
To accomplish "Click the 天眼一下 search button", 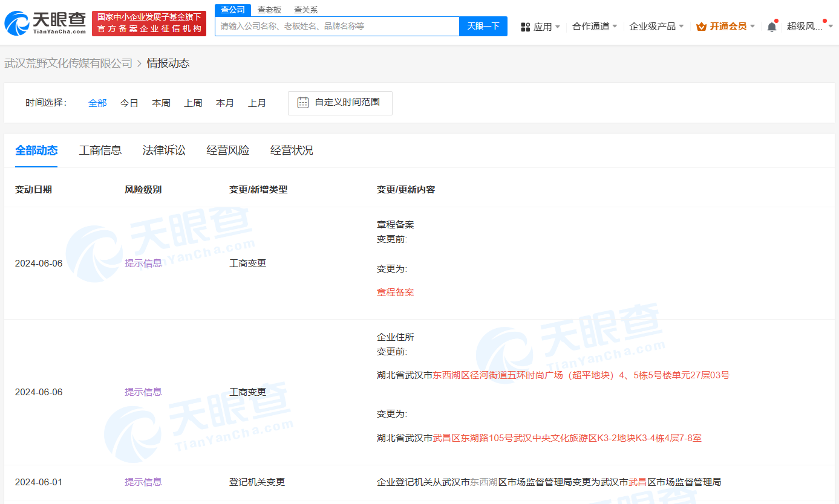I will [x=483, y=26].
